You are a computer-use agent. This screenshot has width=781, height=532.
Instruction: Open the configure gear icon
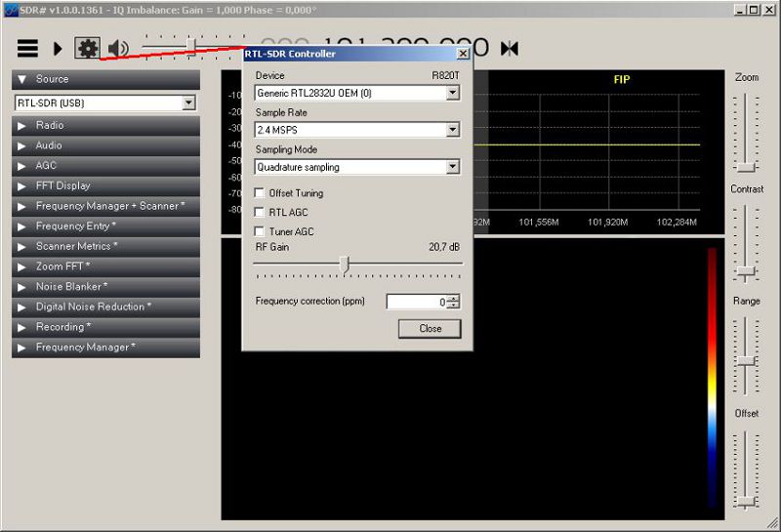click(88, 48)
